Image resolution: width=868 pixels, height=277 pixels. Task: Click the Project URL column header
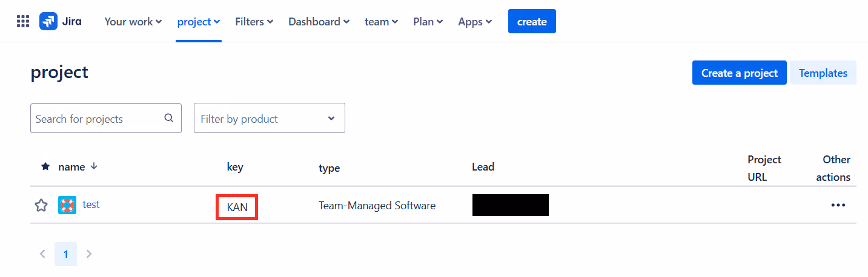(x=764, y=168)
